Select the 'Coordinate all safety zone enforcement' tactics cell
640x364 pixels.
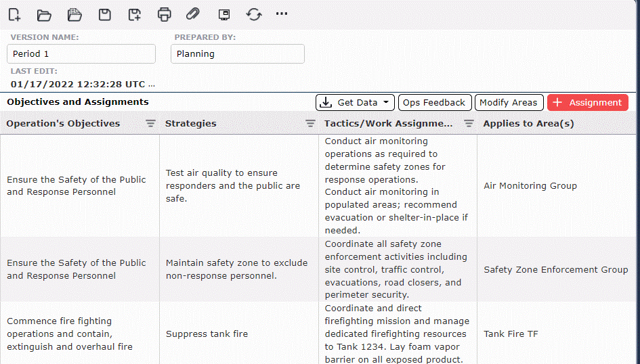coord(398,269)
